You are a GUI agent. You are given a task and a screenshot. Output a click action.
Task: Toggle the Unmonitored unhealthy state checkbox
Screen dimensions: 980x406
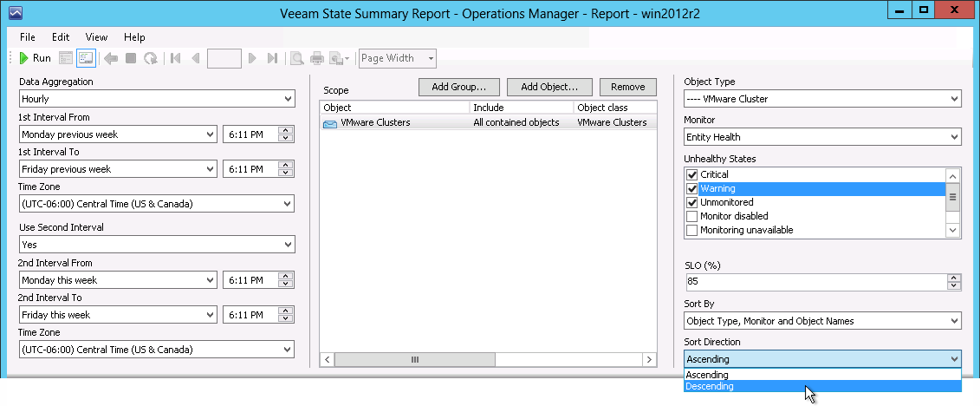[x=691, y=202]
